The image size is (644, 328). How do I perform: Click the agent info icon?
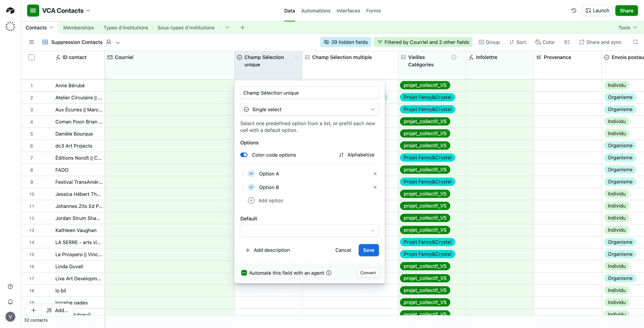[x=329, y=273]
